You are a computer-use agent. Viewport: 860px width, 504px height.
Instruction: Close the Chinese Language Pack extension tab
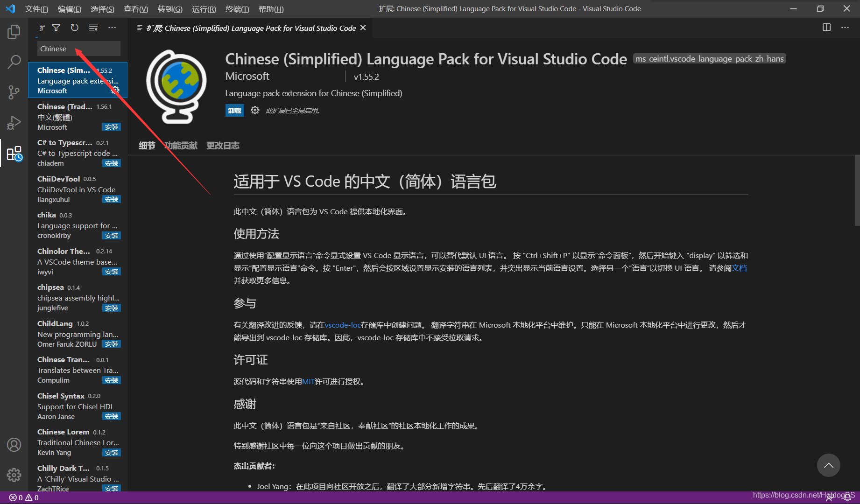pyautogui.click(x=363, y=28)
